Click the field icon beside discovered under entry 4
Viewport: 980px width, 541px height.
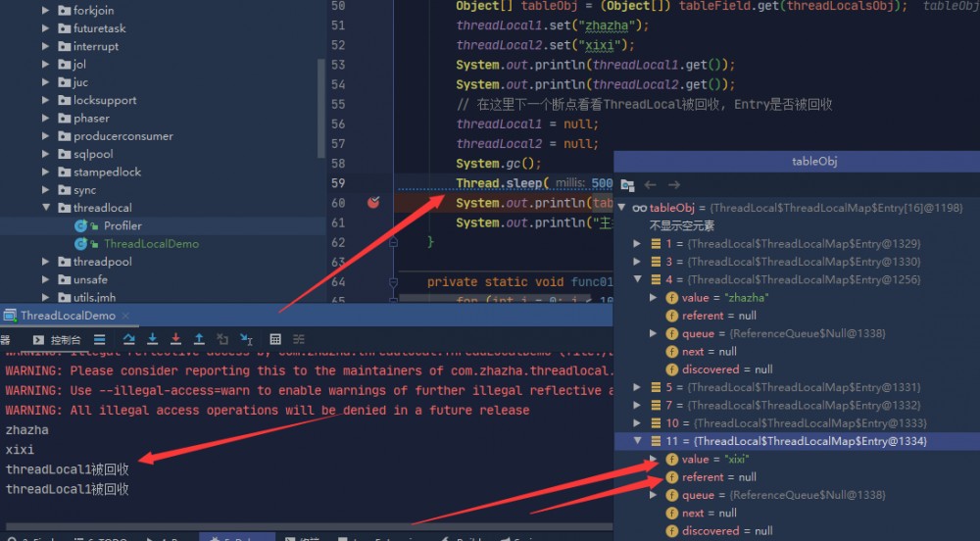tap(672, 369)
